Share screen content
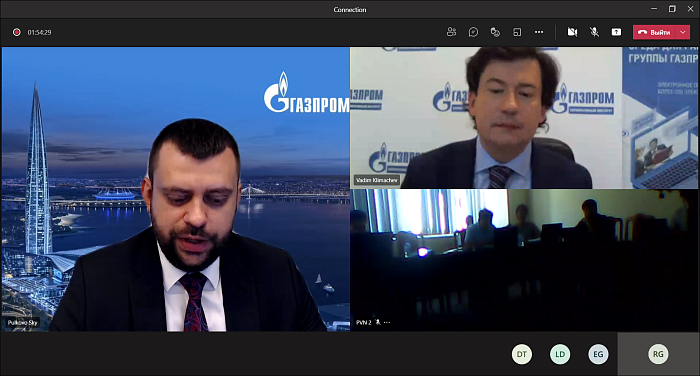This screenshot has height=376, width=700. [x=616, y=32]
